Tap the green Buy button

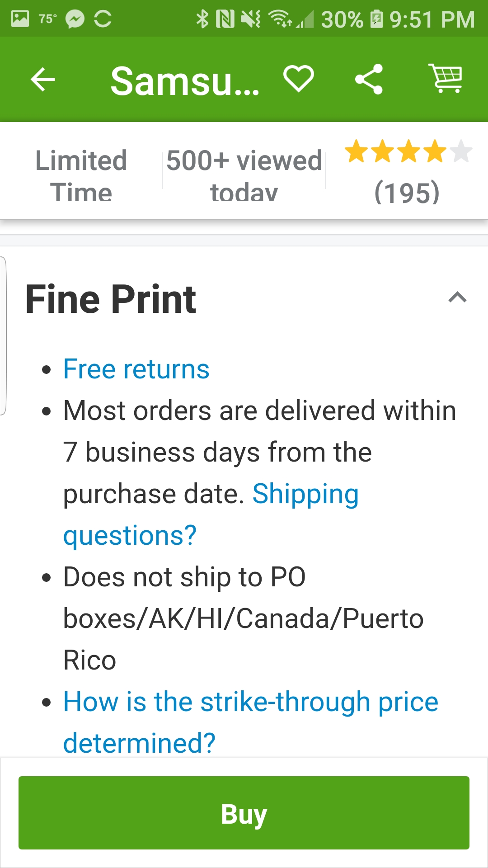(x=244, y=813)
